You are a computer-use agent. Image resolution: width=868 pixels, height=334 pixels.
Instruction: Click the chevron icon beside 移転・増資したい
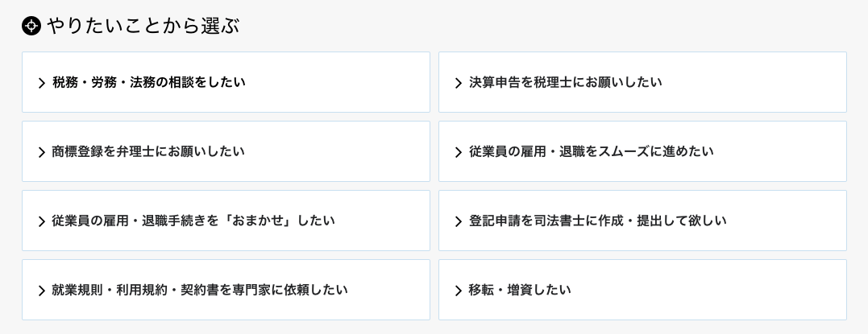tap(459, 291)
